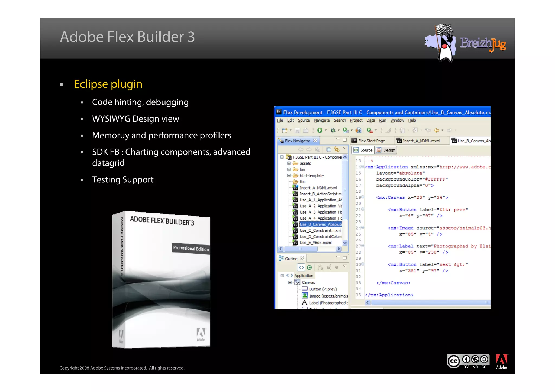Click the BreizhJug logo in slide header
This screenshot has height=392, width=555.
pos(466,43)
